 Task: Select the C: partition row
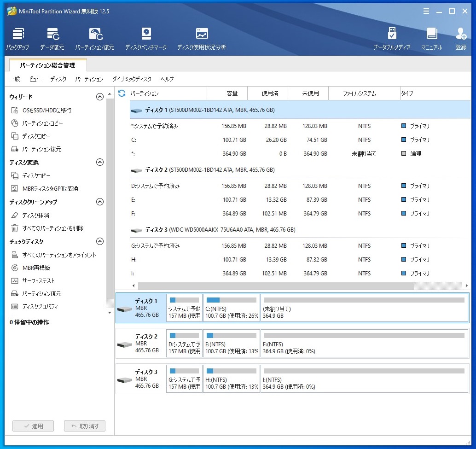click(x=300, y=140)
